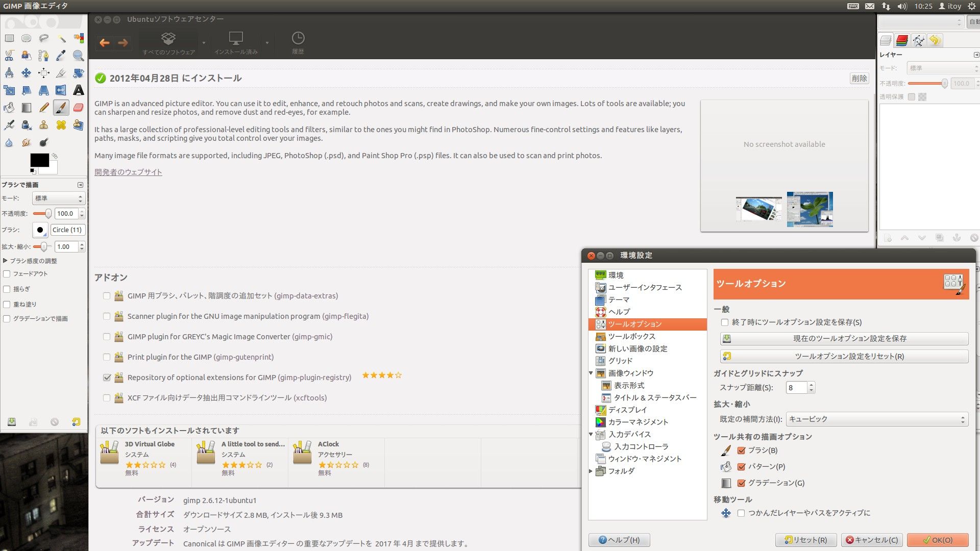Select the Color Picker eyedropper tool
980x551 pixels.
(61, 56)
